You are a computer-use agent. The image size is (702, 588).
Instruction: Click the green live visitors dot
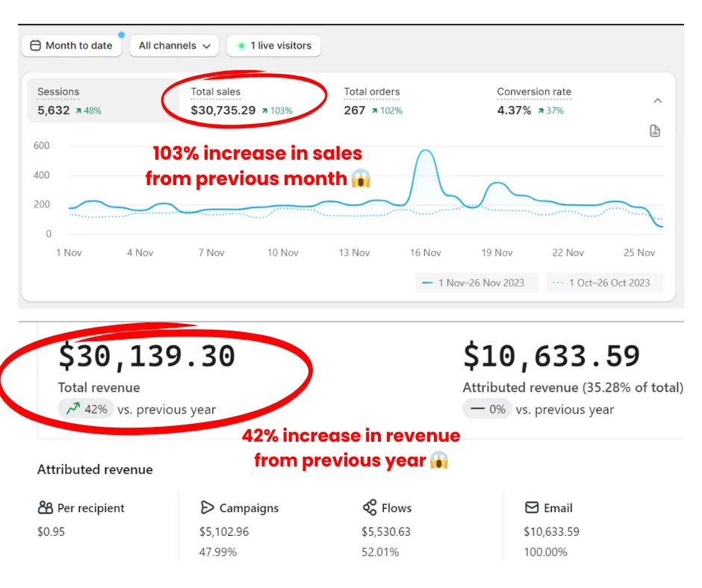pyautogui.click(x=241, y=46)
